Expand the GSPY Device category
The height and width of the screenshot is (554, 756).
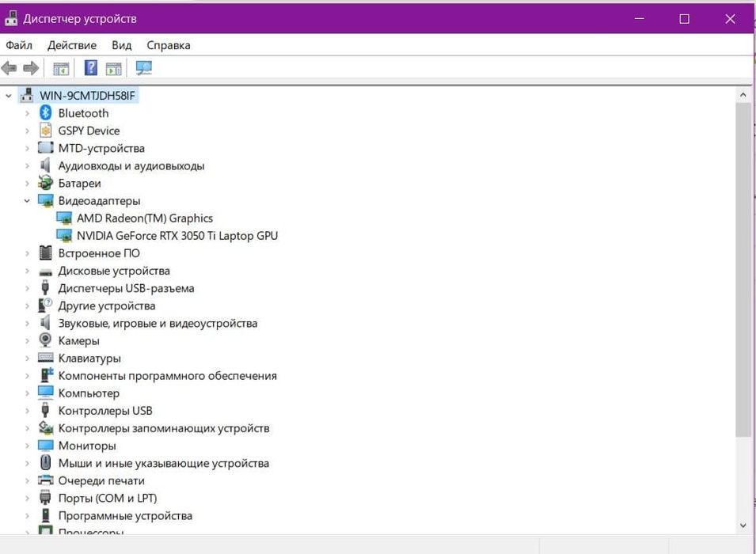[x=27, y=131]
